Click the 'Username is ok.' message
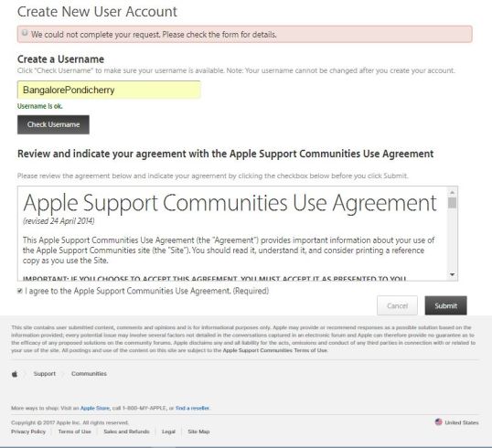The width and height of the screenshot is (492, 448). click(x=40, y=106)
